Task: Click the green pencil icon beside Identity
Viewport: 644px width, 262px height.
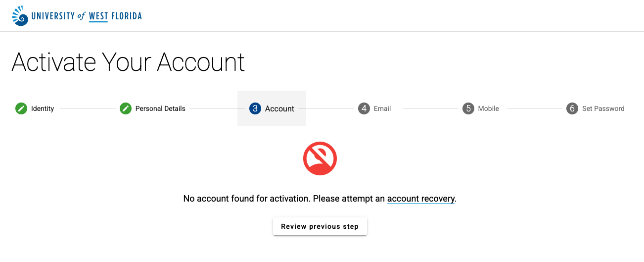Action: [21, 108]
